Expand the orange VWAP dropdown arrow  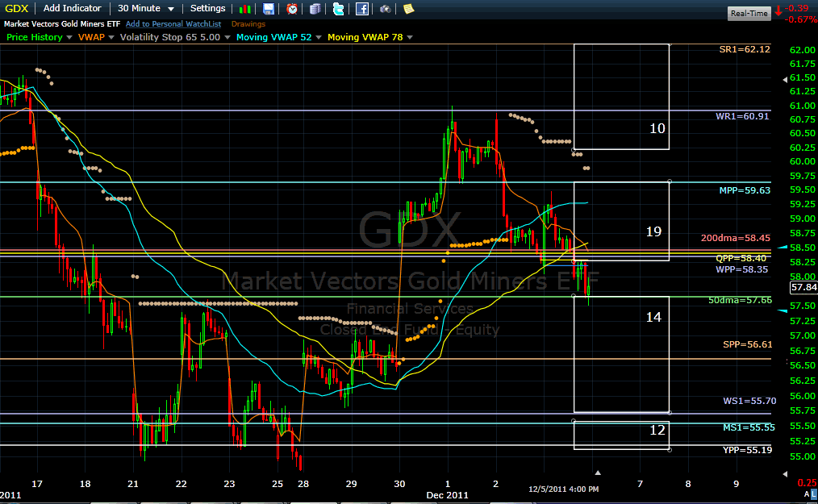[x=111, y=38]
